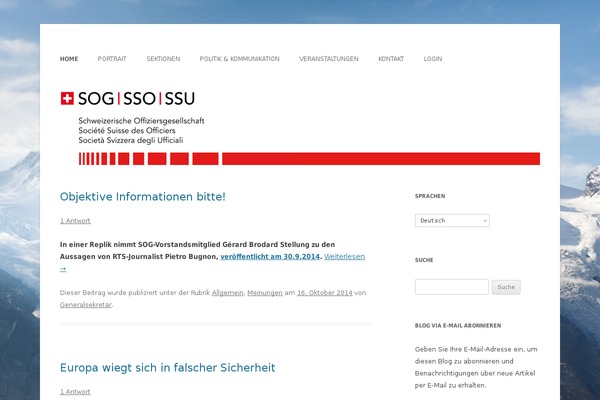Click the text 'Société Suisse des Officiers'

pos(127,131)
